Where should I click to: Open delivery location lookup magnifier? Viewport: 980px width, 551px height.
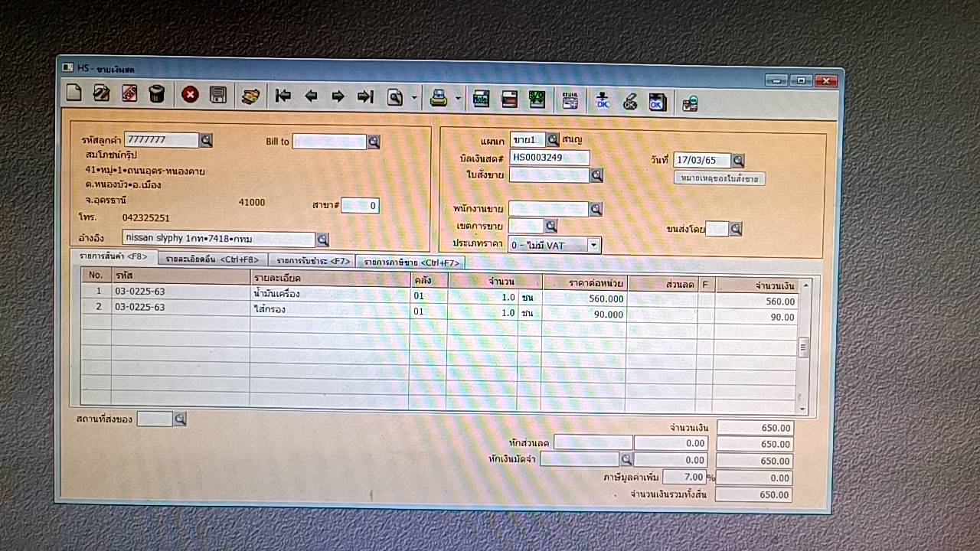180,419
